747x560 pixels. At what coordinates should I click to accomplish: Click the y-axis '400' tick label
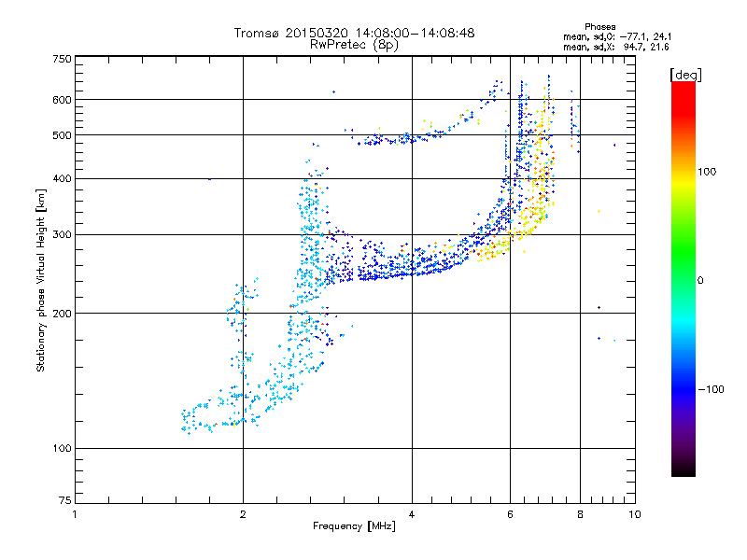point(62,179)
